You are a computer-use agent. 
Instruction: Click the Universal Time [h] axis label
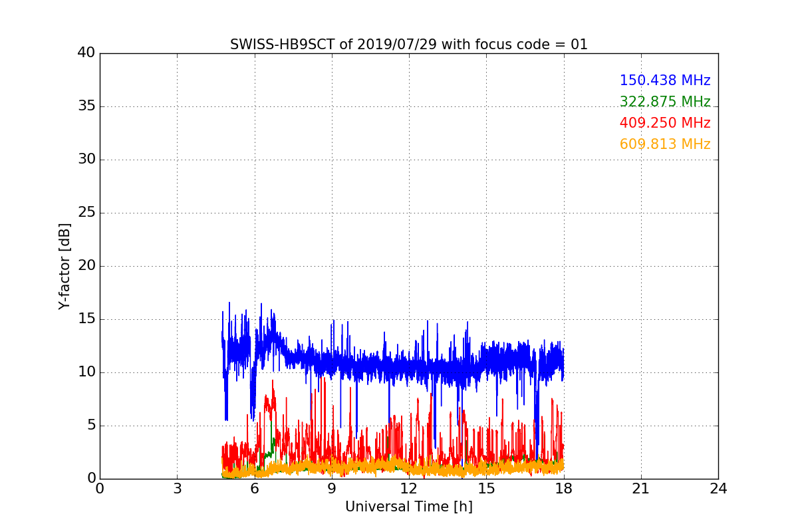click(x=409, y=507)
